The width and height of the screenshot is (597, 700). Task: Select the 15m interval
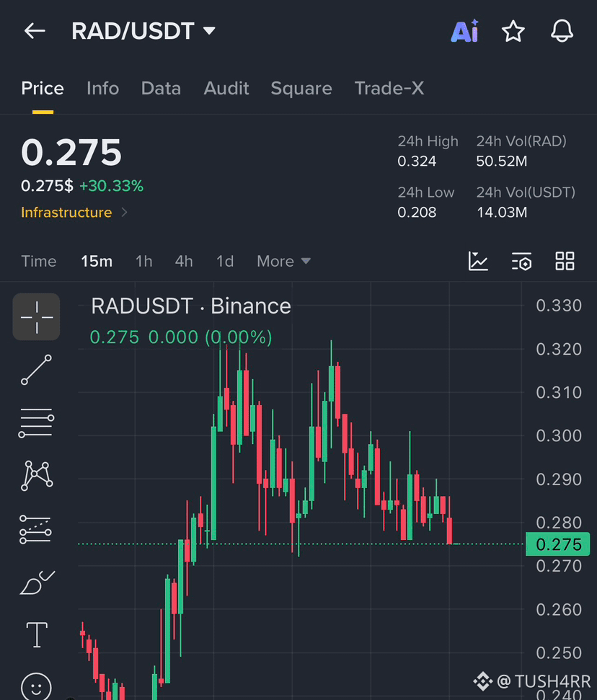97,261
